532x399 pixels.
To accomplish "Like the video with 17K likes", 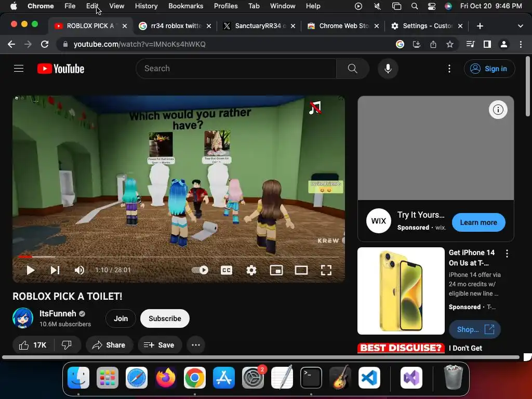I will (33, 345).
